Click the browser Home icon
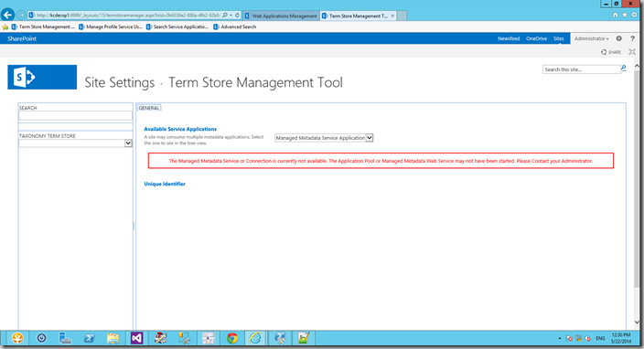The width and height of the screenshot is (644, 349). pyautogui.click(x=616, y=15)
